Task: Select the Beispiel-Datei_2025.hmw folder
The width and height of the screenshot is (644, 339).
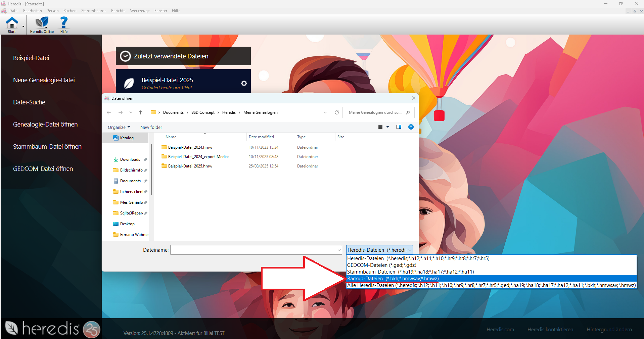Action: click(190, 166)
